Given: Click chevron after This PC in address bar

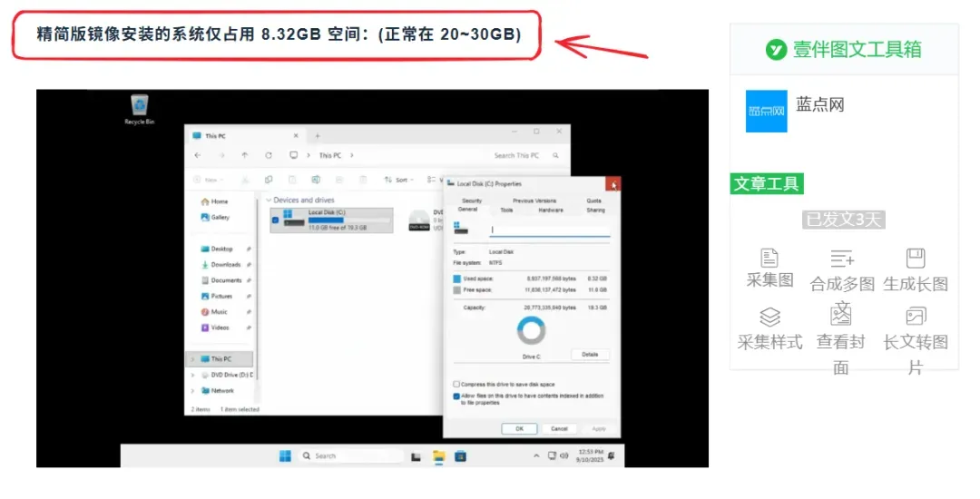Looking at the screenshot, I should pos(352,155).
